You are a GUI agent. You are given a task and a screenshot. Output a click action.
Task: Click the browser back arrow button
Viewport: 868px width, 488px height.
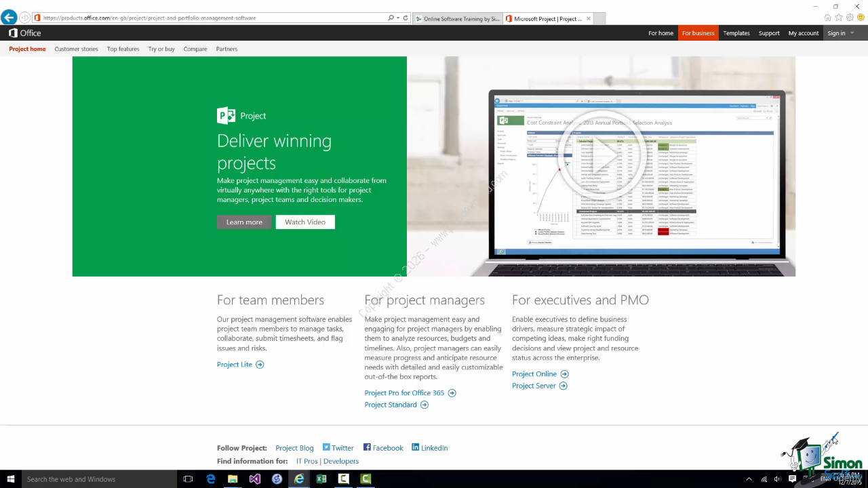tap(9, 18)
